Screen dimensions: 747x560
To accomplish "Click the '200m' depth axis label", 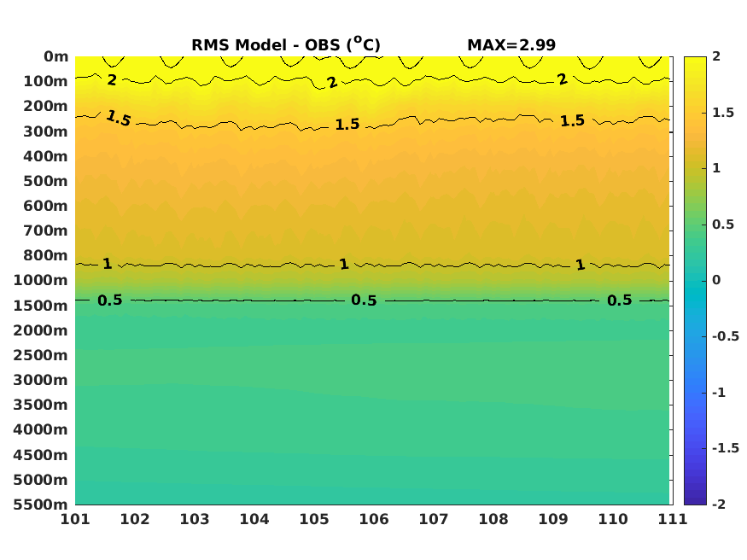I will pyautogui.click(x=46, y=106).
